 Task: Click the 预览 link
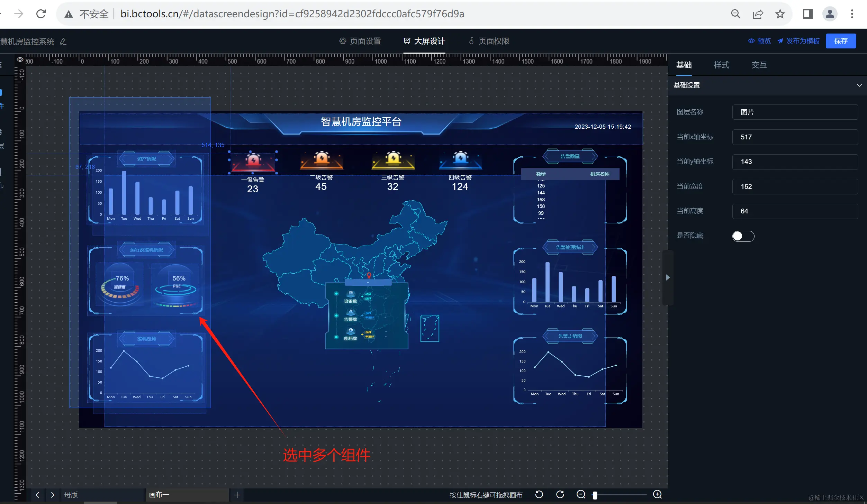click(760, 41)
